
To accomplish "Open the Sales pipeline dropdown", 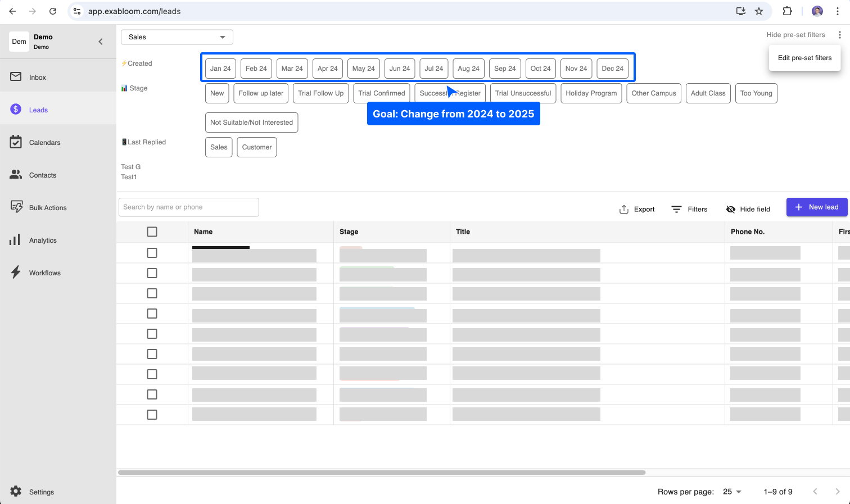I will point(177,37).
